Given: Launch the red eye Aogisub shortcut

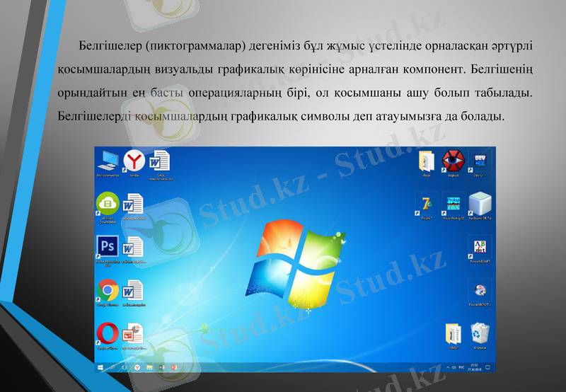Looking at the screenshot, I should click(454, 162).
